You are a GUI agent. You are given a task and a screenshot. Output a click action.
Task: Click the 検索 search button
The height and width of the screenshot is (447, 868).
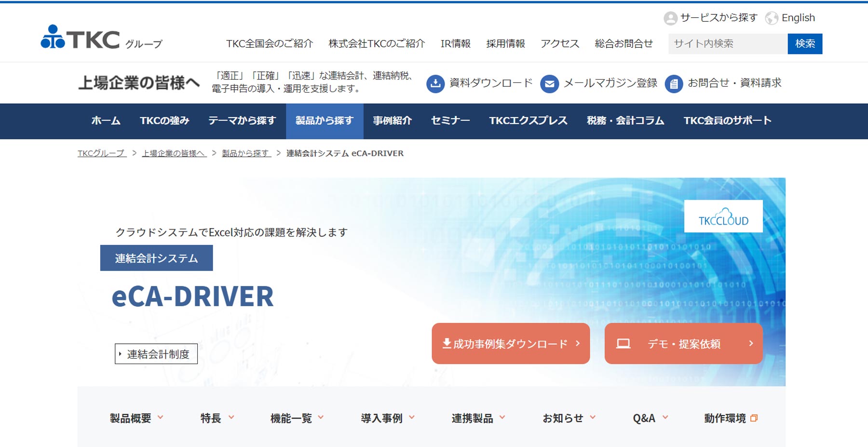805,44
